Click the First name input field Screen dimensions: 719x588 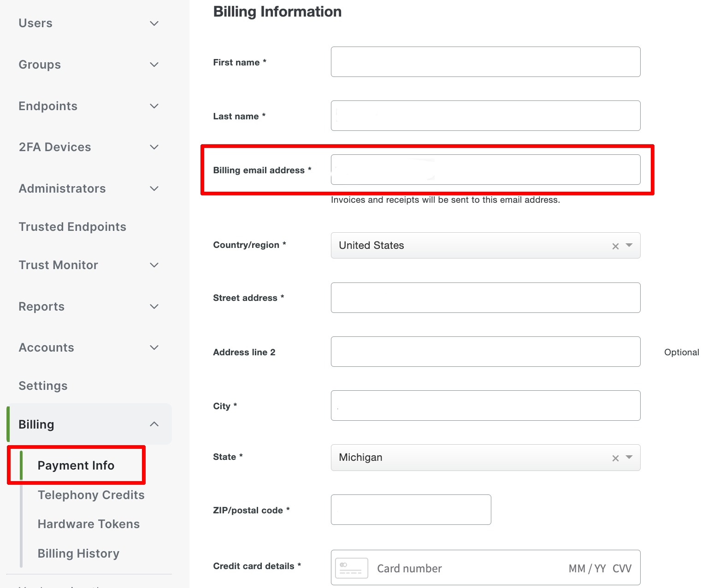[485, 62]
